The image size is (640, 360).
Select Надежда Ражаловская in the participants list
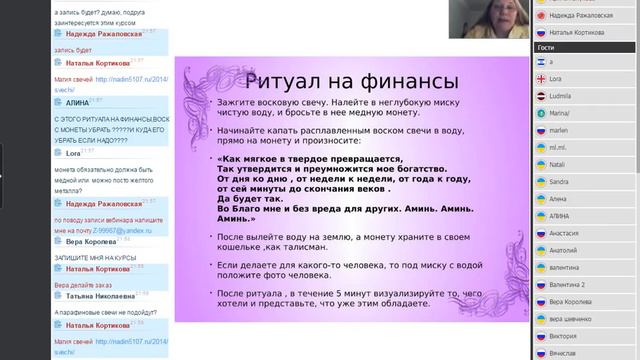coord(584,16)
